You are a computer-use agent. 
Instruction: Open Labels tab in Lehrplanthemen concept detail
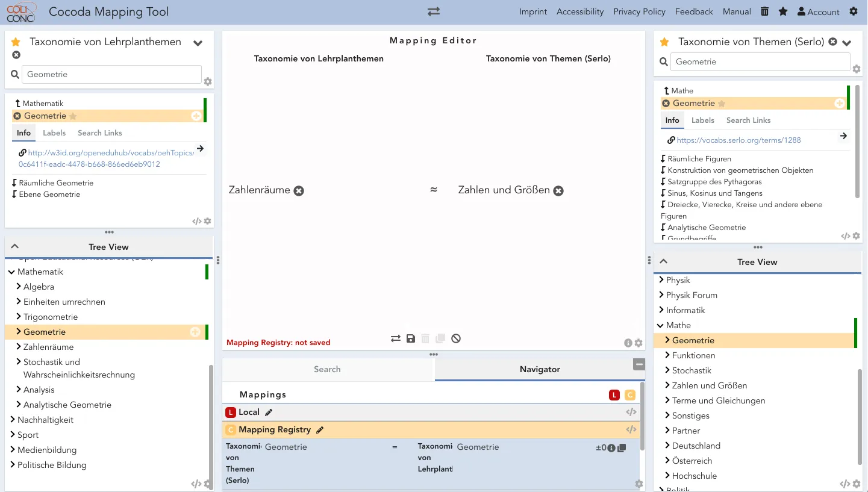pyautogui.click(x=54, y=133)
